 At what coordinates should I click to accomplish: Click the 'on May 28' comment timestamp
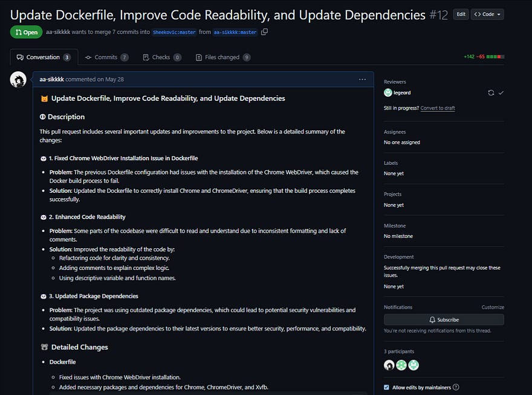pos(110,79)
